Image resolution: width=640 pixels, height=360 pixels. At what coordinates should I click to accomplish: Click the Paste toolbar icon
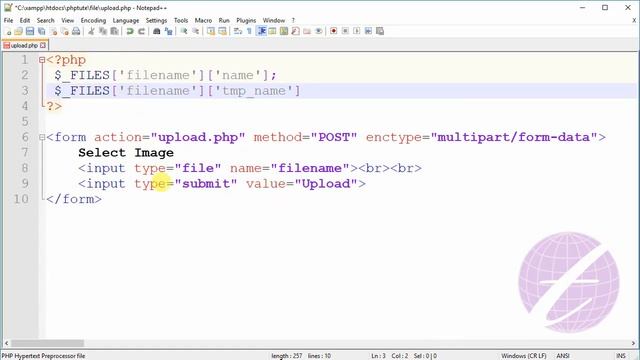pyautogui.click(x=114, y=31)
